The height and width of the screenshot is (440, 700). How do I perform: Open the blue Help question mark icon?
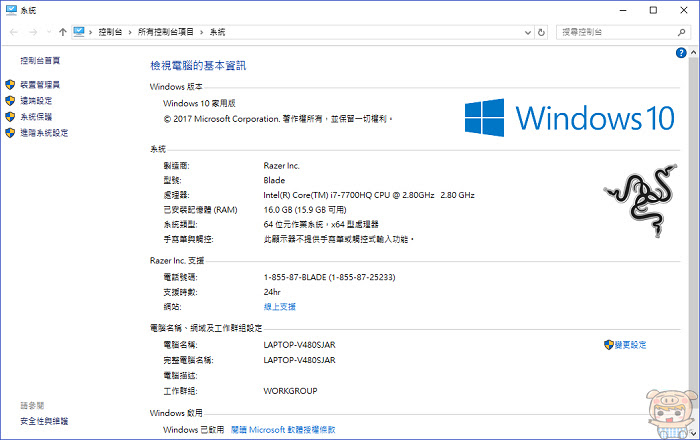point(681,53)
